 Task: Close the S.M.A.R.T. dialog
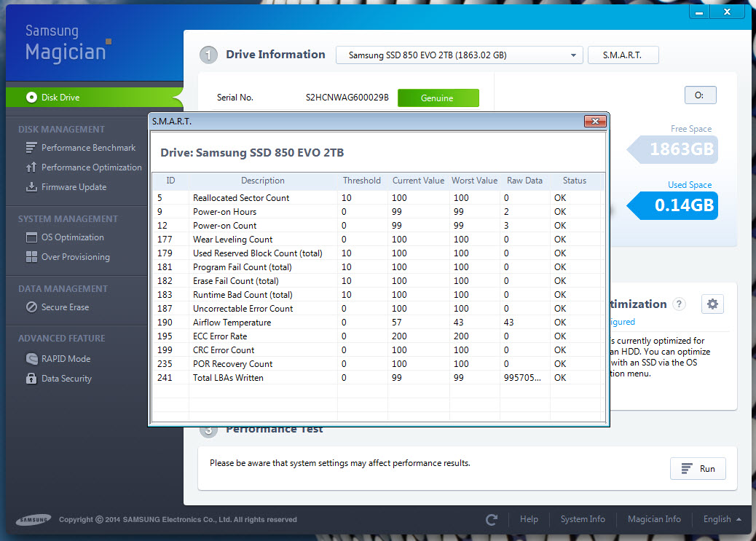coord(595,121)
